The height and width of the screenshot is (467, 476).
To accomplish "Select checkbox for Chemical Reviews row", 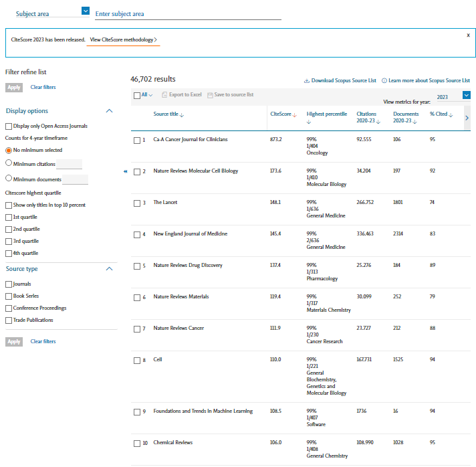I will click(x=137, y=444).
